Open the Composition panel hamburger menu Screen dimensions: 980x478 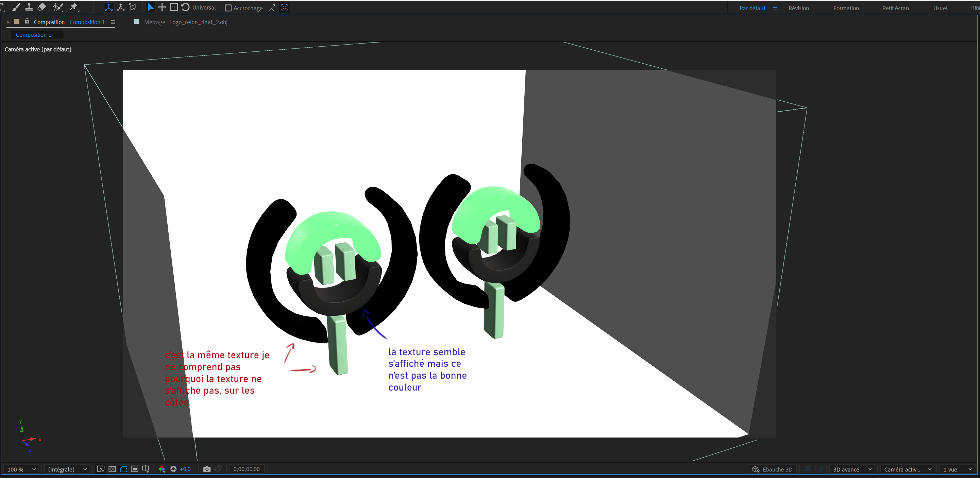[x=113, y=22]
